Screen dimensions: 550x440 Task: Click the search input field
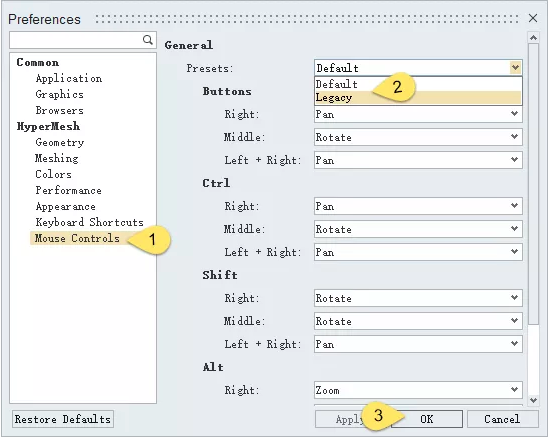[x=83, y=40]
